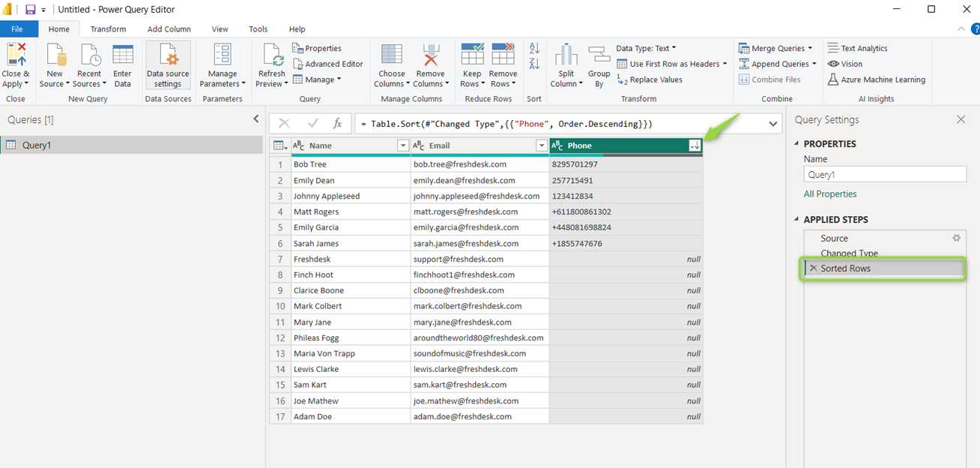The width and height of the screenshot is (980, 468).
Task: Open the Name column filter dropdown
Action: pos(402,145)
